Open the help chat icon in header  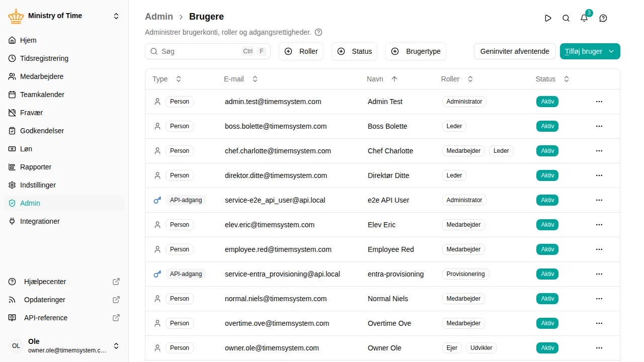coord(603,18)
